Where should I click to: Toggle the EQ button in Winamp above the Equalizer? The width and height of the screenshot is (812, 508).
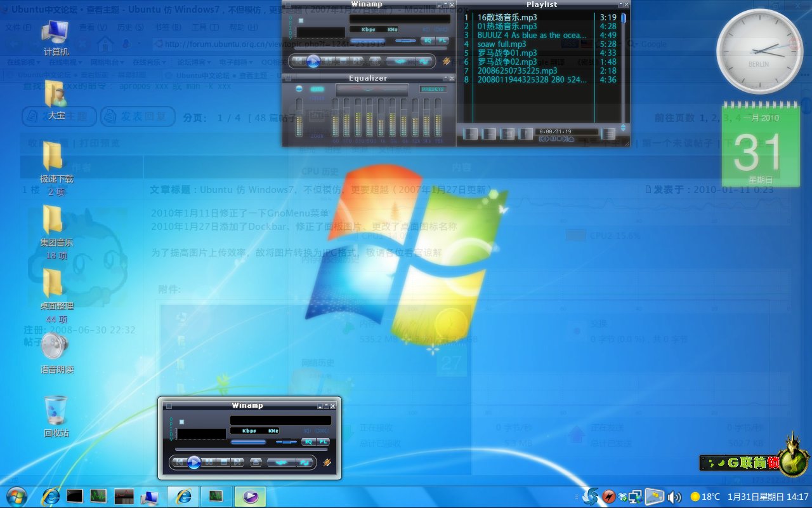click(428, 41)
